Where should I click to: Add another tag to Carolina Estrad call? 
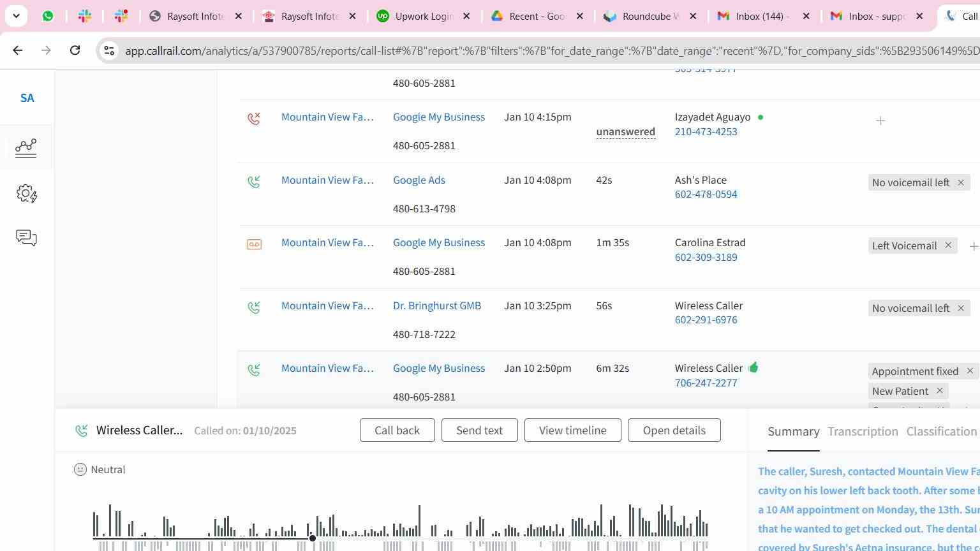[974, 246]
